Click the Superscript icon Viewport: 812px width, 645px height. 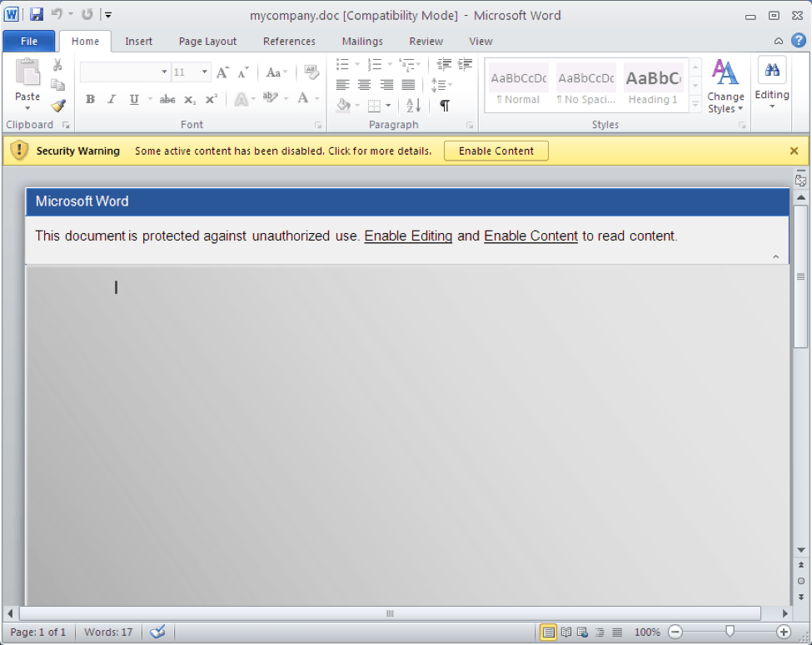pyautogui.click(x=212, y=99)
